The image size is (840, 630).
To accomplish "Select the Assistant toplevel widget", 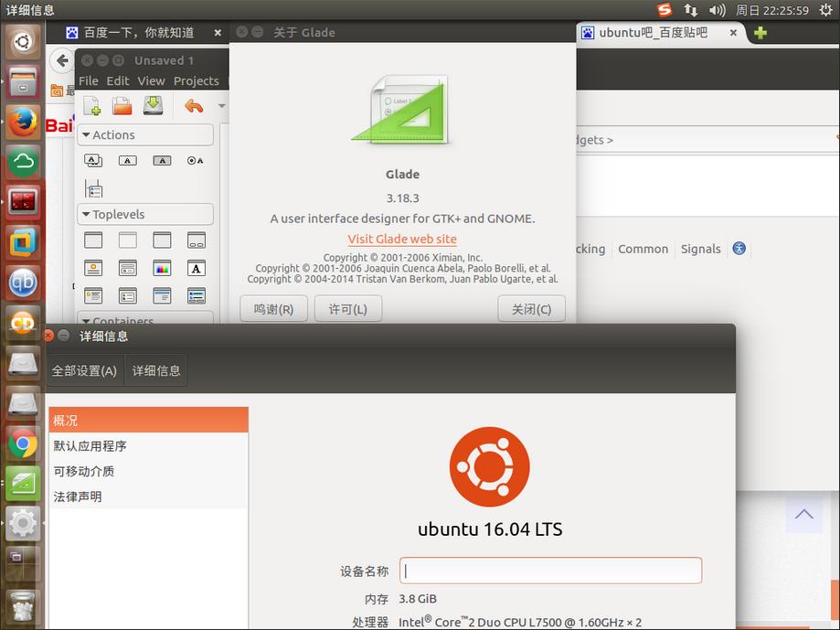I will pyautogui.click(x=162, y=295).
